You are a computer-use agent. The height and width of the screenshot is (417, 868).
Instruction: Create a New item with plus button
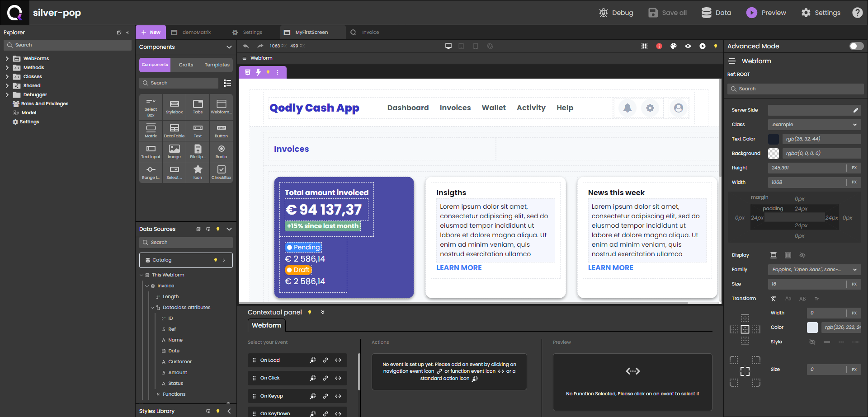point(151,33)
